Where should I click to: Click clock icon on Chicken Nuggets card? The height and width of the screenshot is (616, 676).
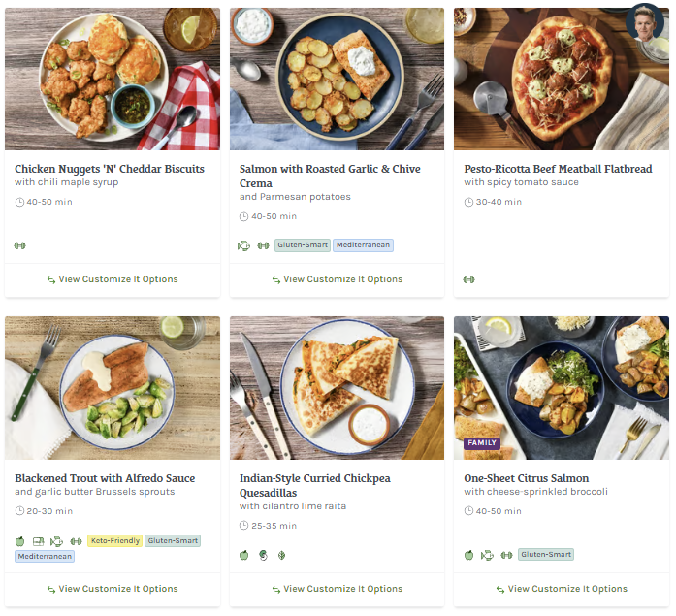point(19,202)
